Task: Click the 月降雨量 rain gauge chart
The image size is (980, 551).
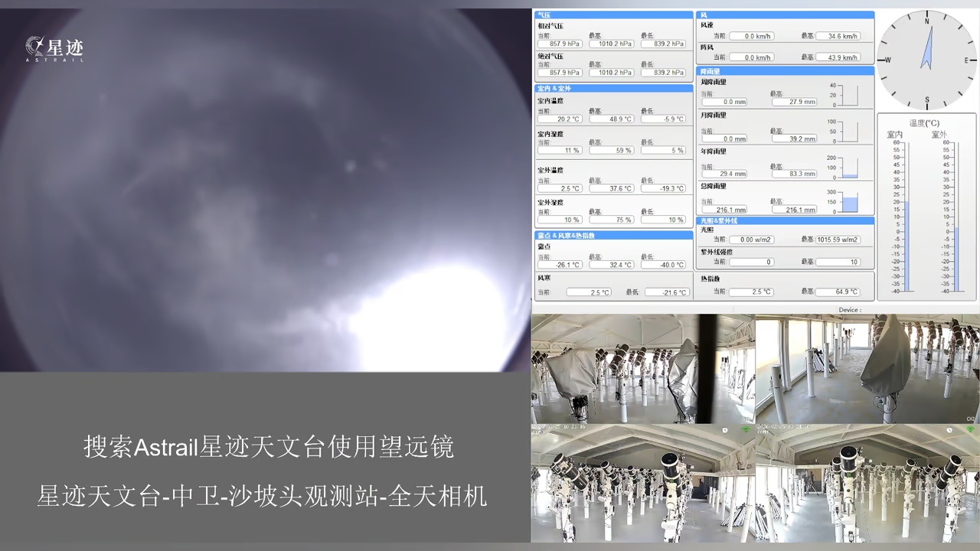Action: [x=849, y=132]
